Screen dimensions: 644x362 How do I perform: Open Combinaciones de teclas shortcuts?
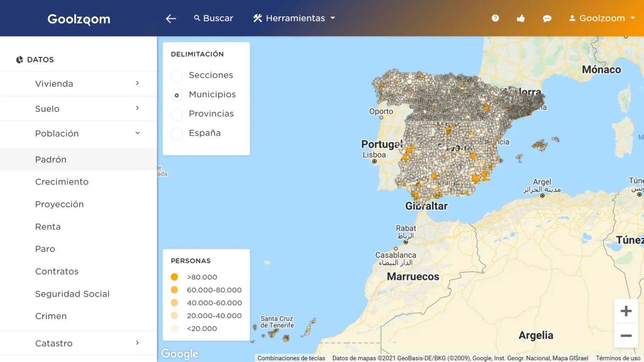[291, 358]
